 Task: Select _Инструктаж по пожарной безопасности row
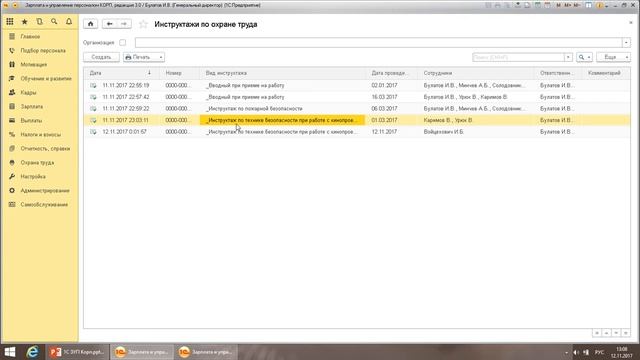[357, 109]
